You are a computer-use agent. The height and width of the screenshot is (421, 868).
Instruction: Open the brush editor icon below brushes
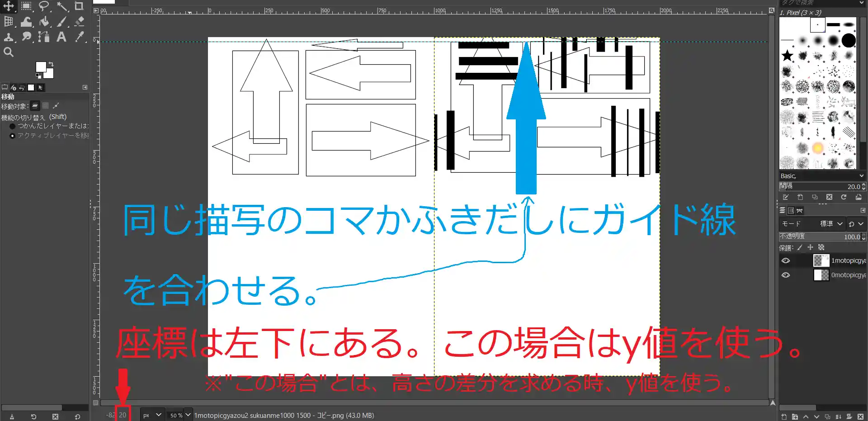[x=785, y=197]
